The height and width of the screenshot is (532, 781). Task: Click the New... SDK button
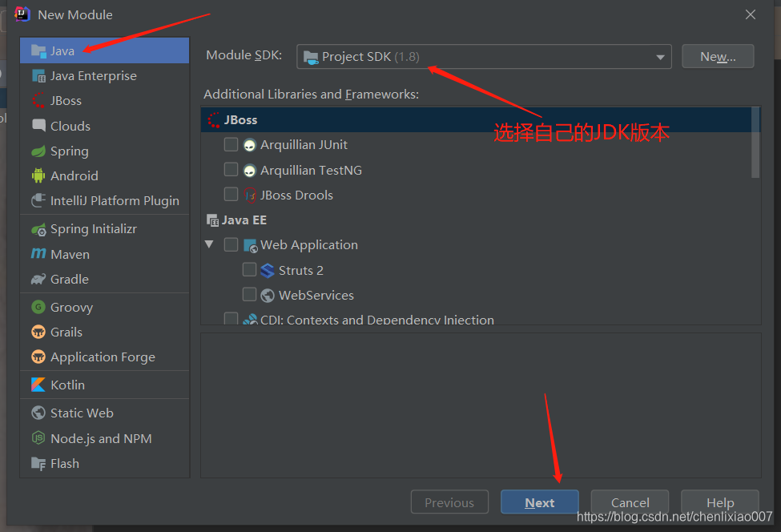click(718, 56)
